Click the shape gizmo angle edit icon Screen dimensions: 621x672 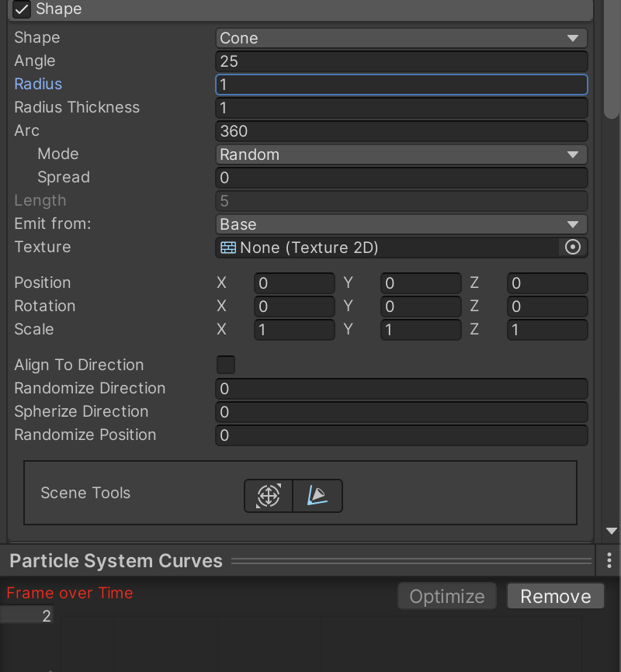317,495
